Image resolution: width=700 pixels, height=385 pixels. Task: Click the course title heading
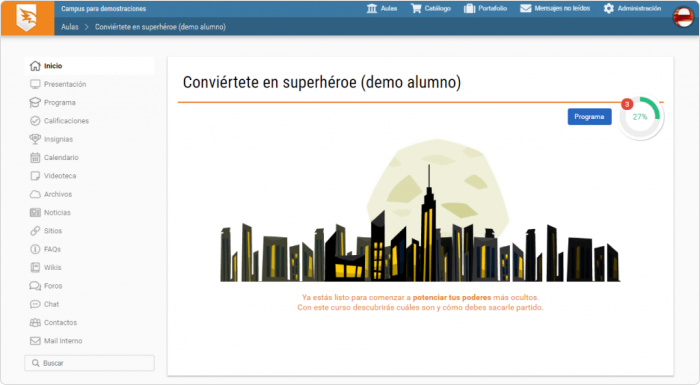(x=322, y=83)
